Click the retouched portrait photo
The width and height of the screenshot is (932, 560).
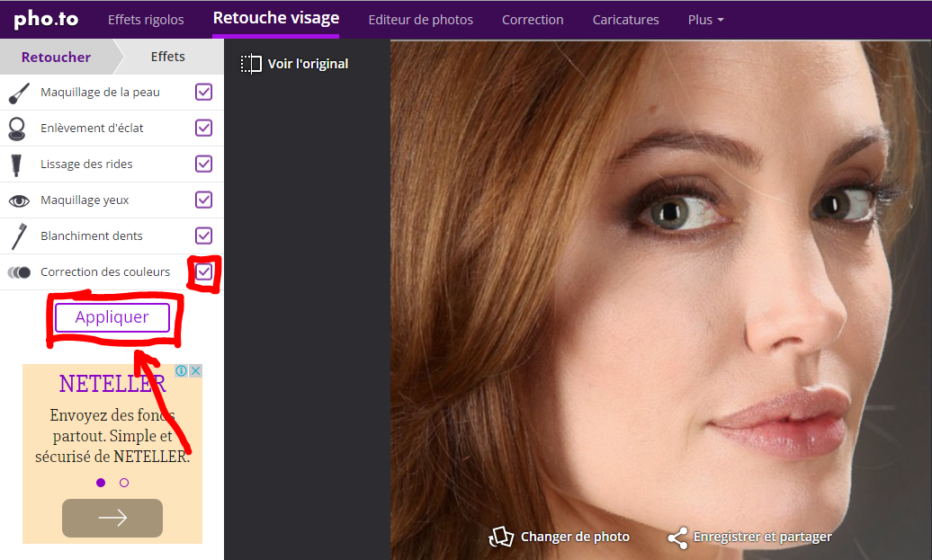click(x=661, y=300)
